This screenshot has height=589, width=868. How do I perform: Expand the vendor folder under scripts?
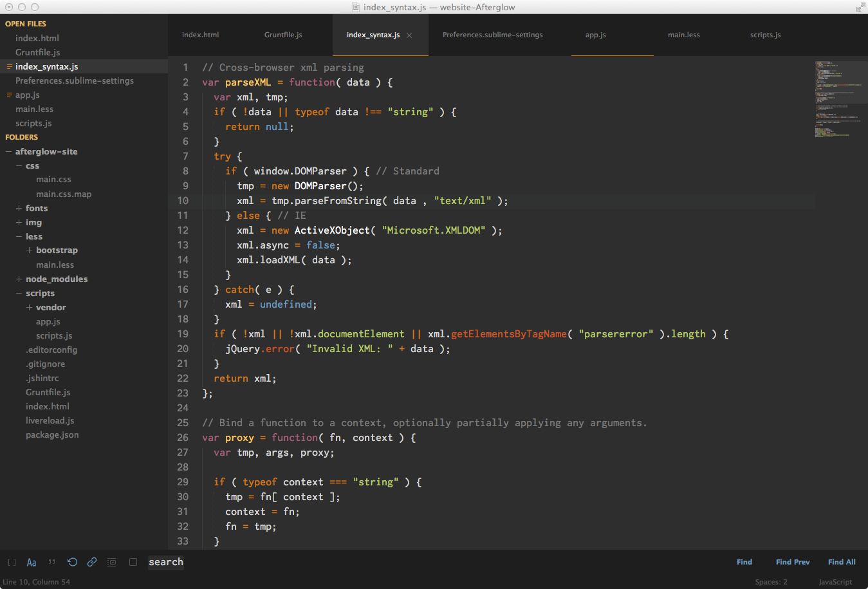click(x=28, y=307)
